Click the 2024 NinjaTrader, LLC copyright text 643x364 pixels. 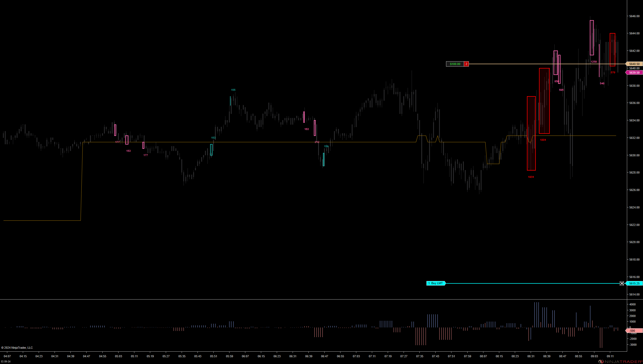[x=17, y=348]
